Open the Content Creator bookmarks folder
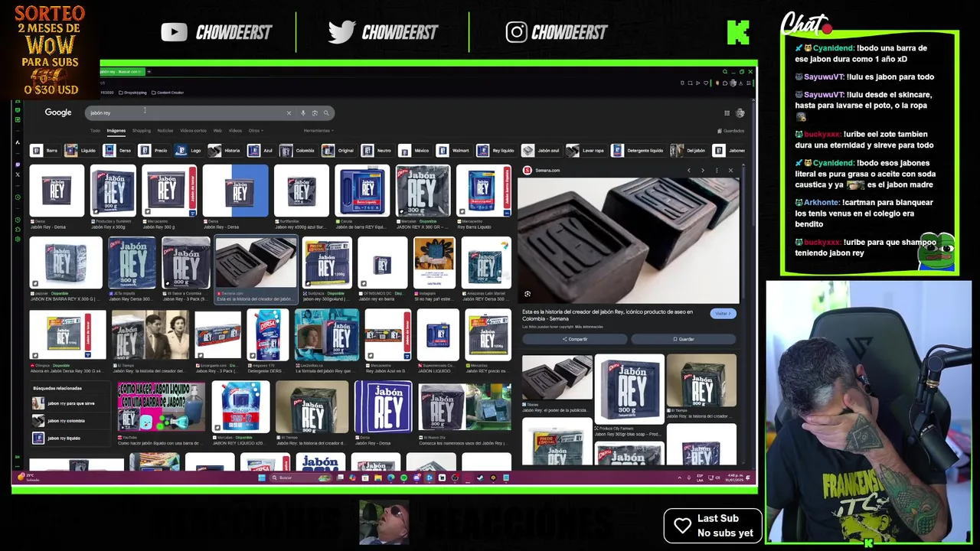980x551 pixels. point(168,93)
